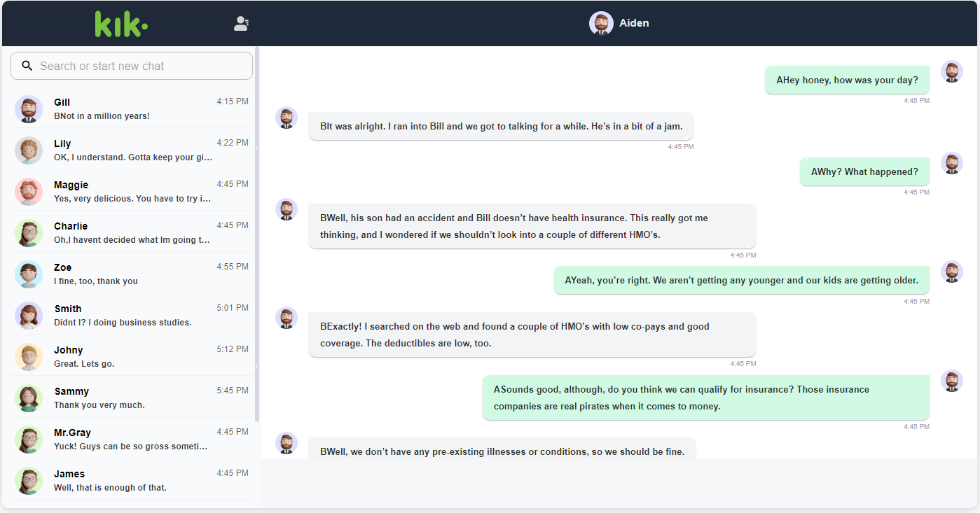Image resolution: width=980 pixels, height=513 pixels.
Task: Open the chat with Sammy
Action: tap(131, 398)
